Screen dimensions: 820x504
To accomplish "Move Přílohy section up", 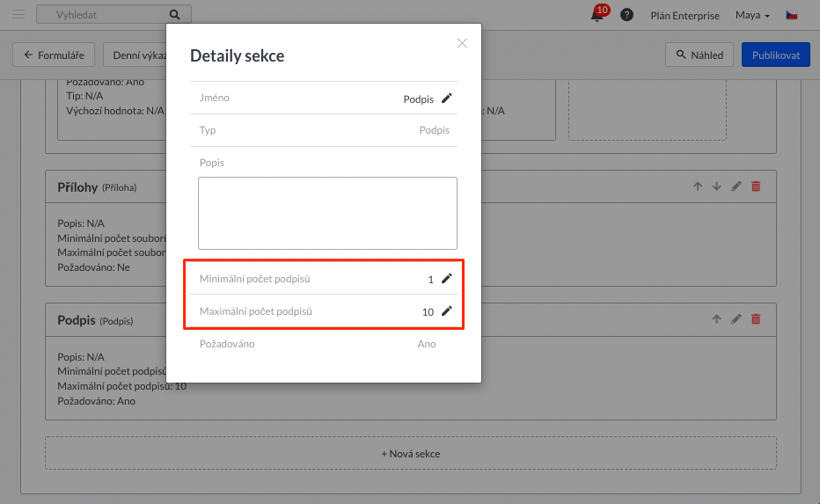I will pos(698,186).
